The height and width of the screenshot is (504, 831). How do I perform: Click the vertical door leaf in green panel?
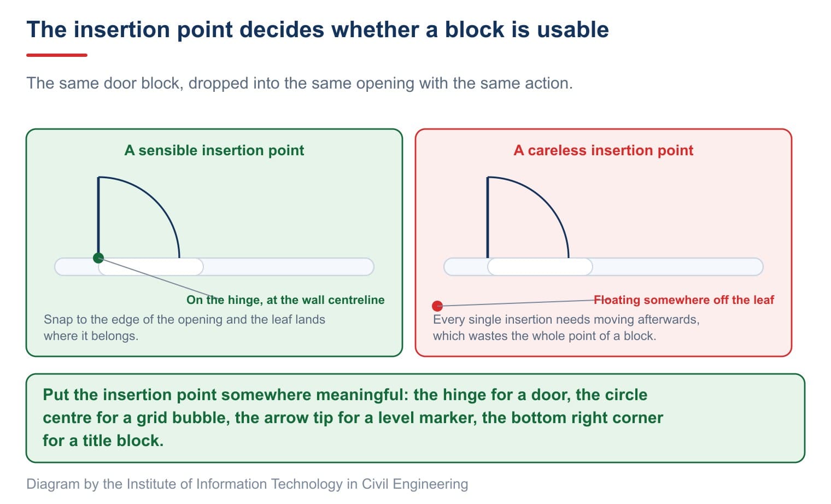click(98, 217)
